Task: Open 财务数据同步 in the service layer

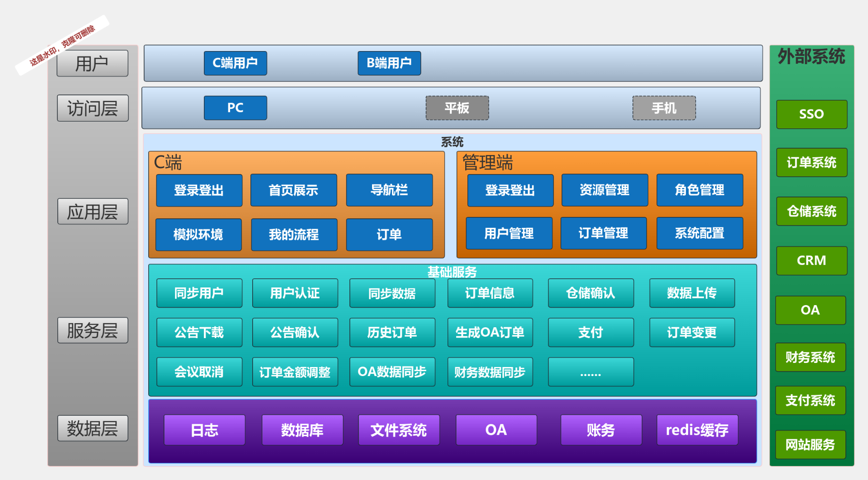Action: (490, 372)
